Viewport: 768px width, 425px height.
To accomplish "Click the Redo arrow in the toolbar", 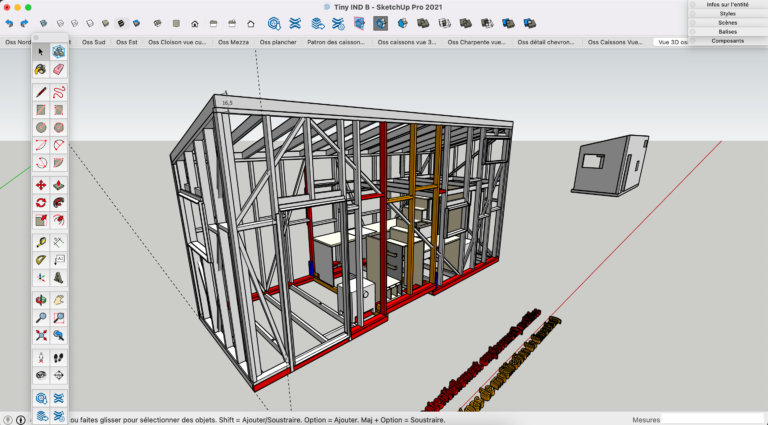I will coord(24,23).
